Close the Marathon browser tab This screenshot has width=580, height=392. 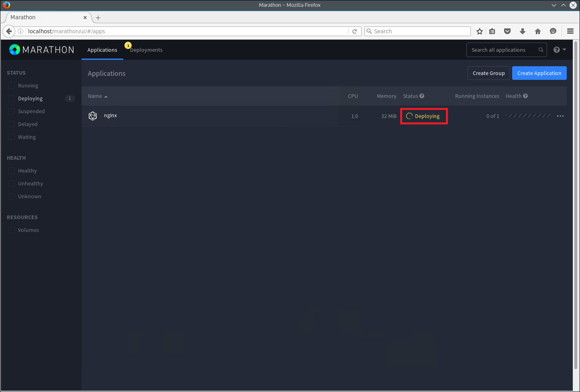pyautogui.click(x=85, y=18)
